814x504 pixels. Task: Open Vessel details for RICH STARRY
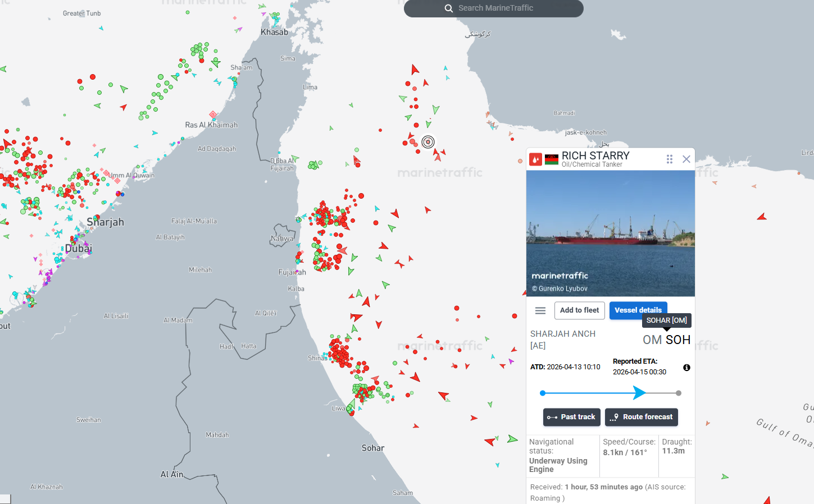point(638,310)
